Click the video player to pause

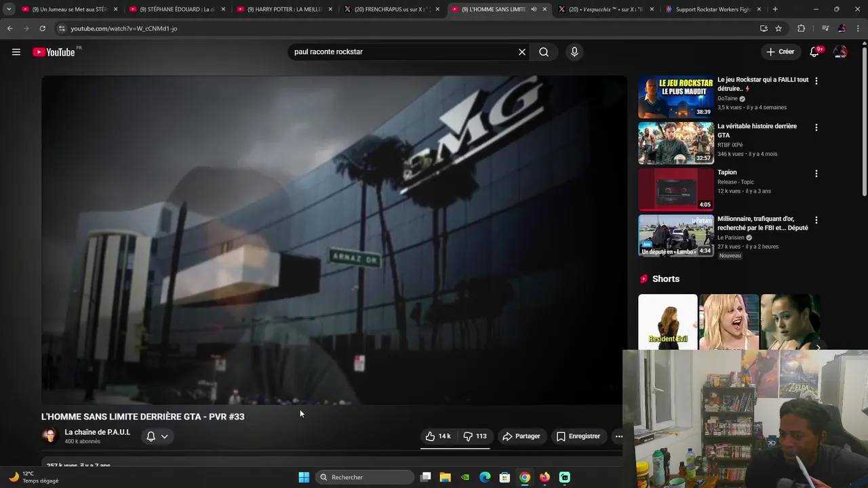coord(334,241)
